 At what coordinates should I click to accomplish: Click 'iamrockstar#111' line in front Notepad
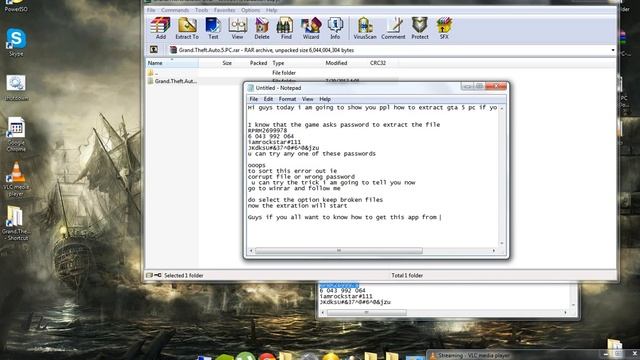pyautogui.click(x=274, y=142)
